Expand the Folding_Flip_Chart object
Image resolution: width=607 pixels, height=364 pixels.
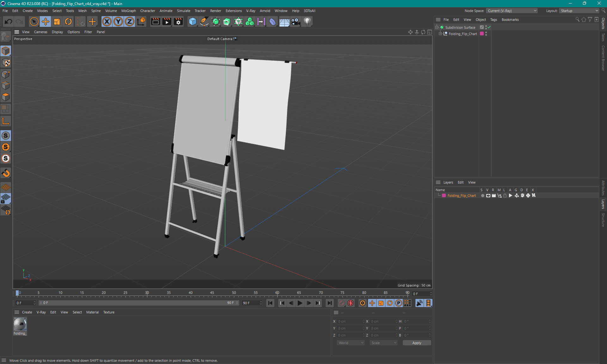click(x=440, y=34)
